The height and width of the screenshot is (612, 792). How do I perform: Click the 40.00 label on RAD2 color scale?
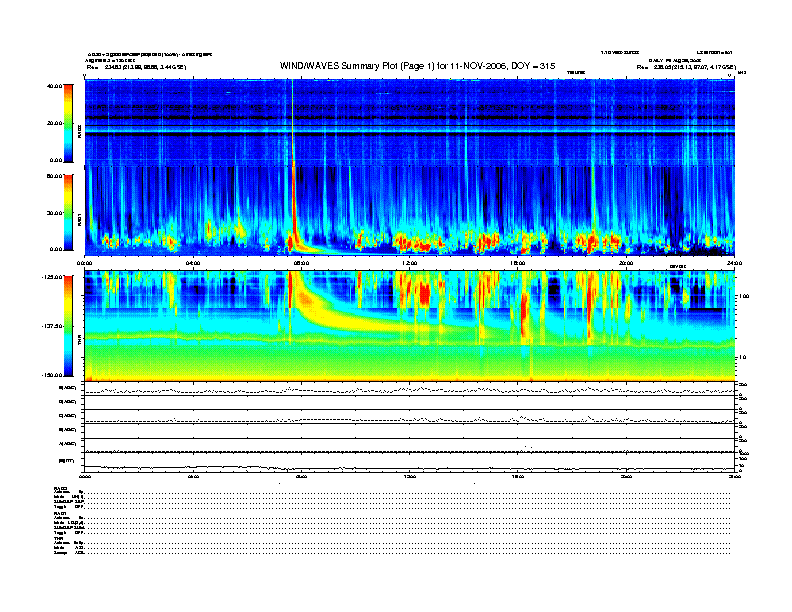(x=54, y=86)
